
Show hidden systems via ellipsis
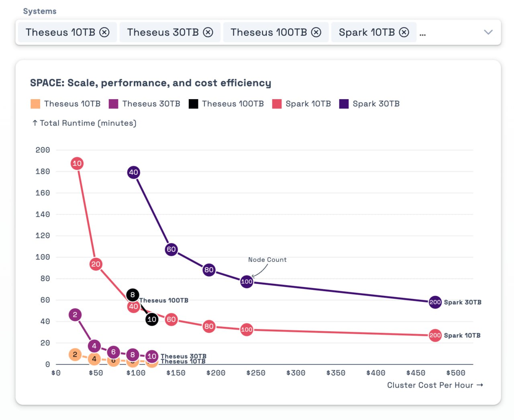click(x=422, y=34)
